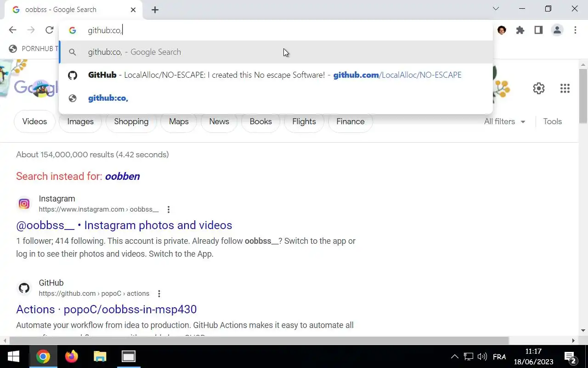
Task: Switch the FRA keyboard language
Action: coord(499,356)
